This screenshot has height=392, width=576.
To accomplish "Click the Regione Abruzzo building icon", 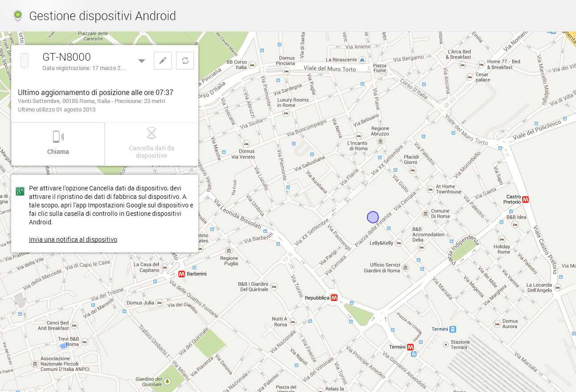I will click(x=380, y=141).
